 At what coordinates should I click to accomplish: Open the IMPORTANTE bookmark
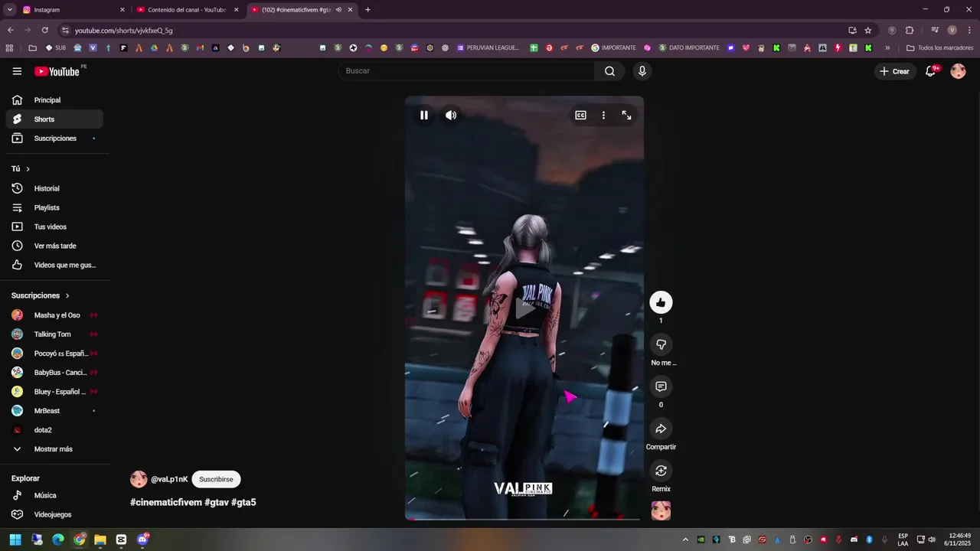coord(613,47)
